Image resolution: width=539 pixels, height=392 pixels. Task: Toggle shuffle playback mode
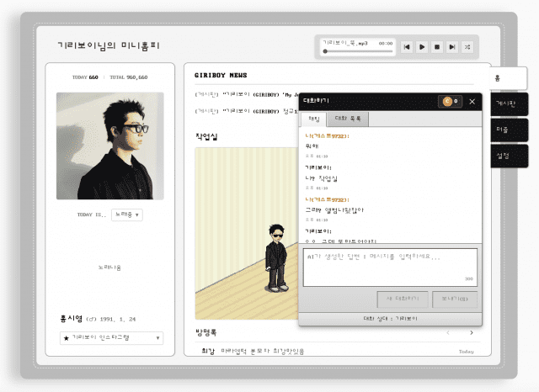(x=467, y=47)
